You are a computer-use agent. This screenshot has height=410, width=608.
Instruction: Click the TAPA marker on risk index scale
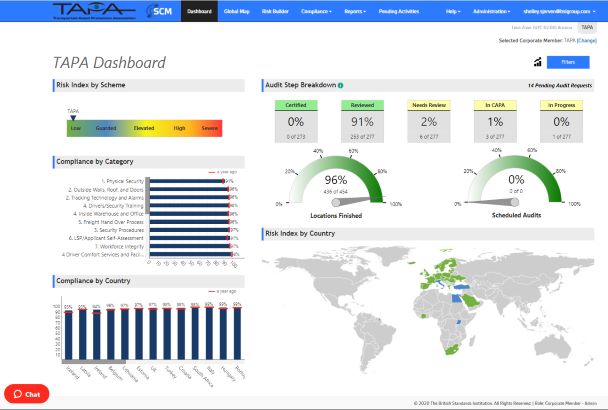(73, 115)
